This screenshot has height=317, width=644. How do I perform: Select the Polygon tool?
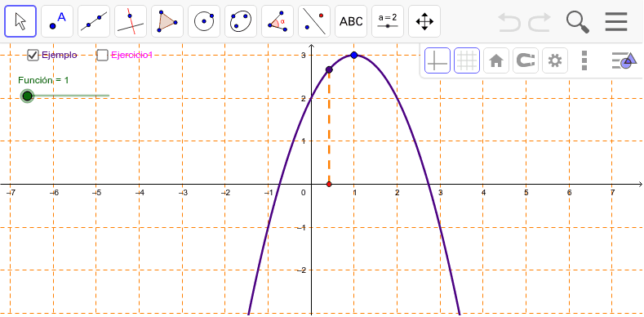(167, 21)
